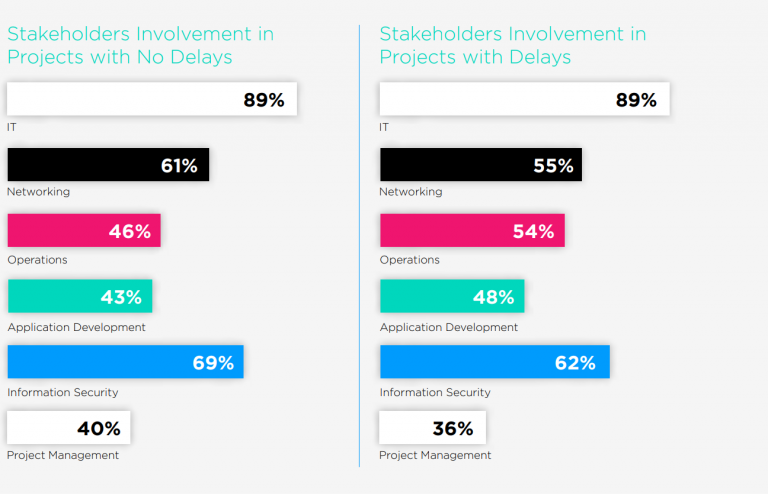Click the Operations label under the 54% bar
The height and width of the screenshot is (495, 768).
(409, 260)
